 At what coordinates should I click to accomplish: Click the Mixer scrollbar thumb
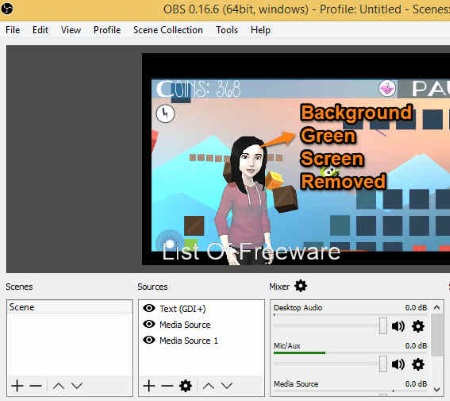(x=437, y=334)
